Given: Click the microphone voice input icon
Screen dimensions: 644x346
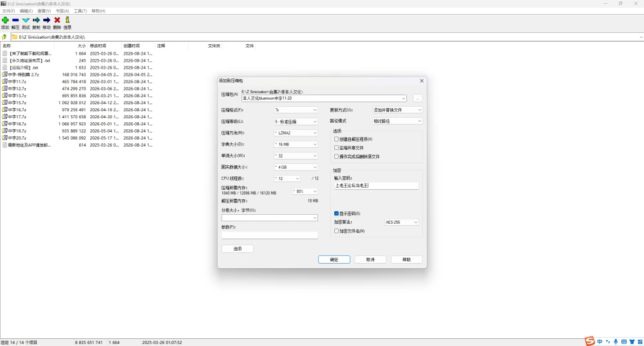Looking at the screenshot, I should coord(616,341).
